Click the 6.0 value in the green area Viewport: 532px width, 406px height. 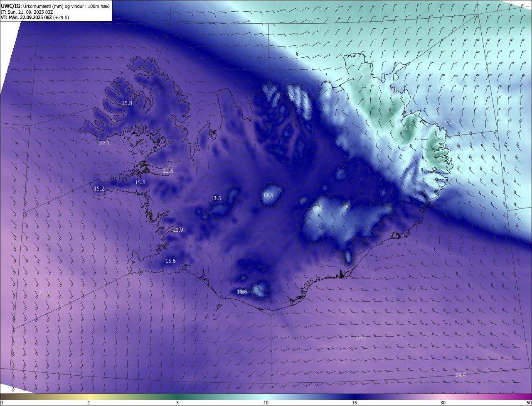click(x=408, y=128)
